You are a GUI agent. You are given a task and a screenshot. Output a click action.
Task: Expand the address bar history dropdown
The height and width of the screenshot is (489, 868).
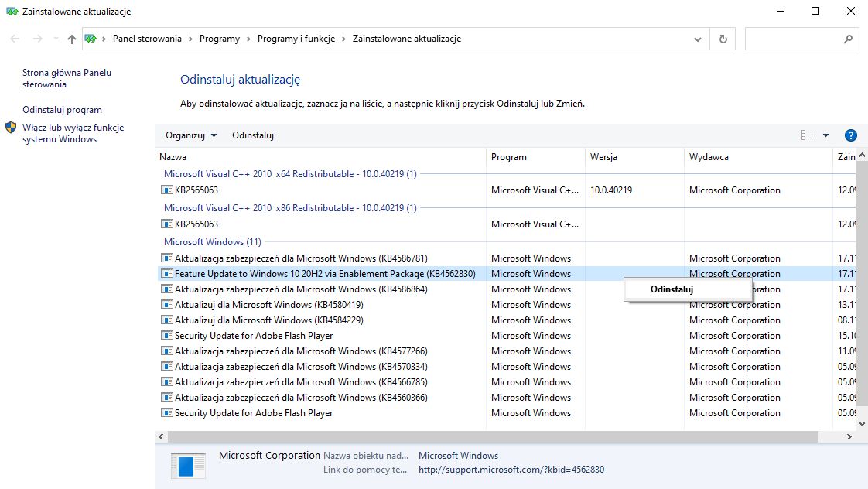[x=698, y=39]
